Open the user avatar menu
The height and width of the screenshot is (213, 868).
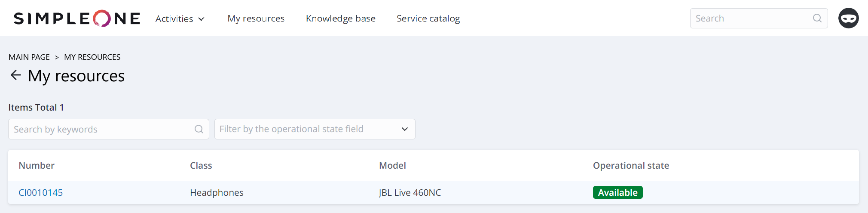(848, 19)
